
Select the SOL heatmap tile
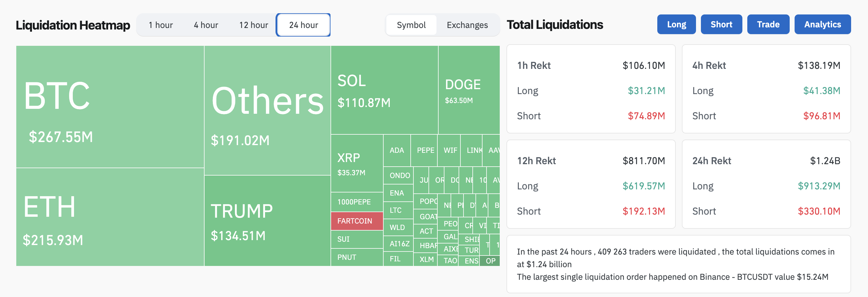384,90
